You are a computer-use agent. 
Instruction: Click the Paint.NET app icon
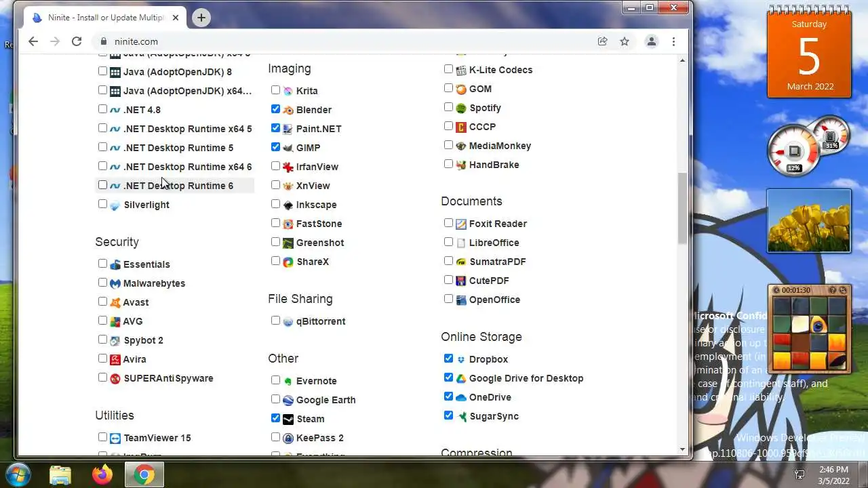(288, 129)
